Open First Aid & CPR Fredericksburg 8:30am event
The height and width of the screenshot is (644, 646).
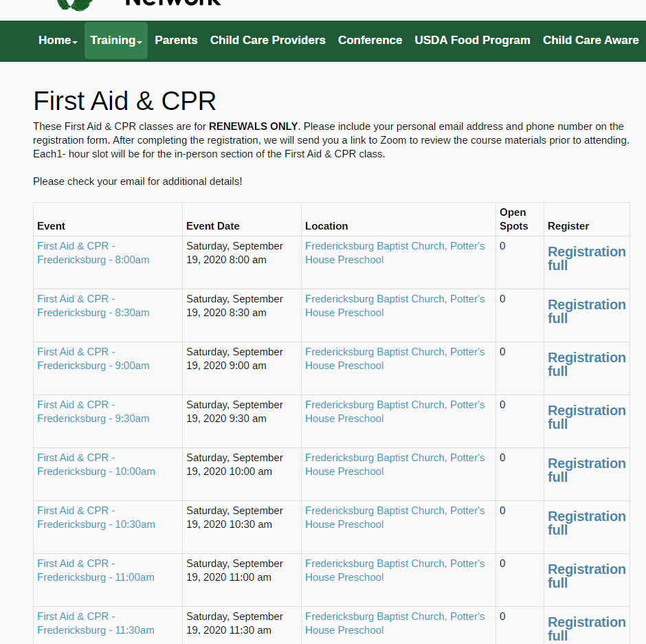(93, 306)
